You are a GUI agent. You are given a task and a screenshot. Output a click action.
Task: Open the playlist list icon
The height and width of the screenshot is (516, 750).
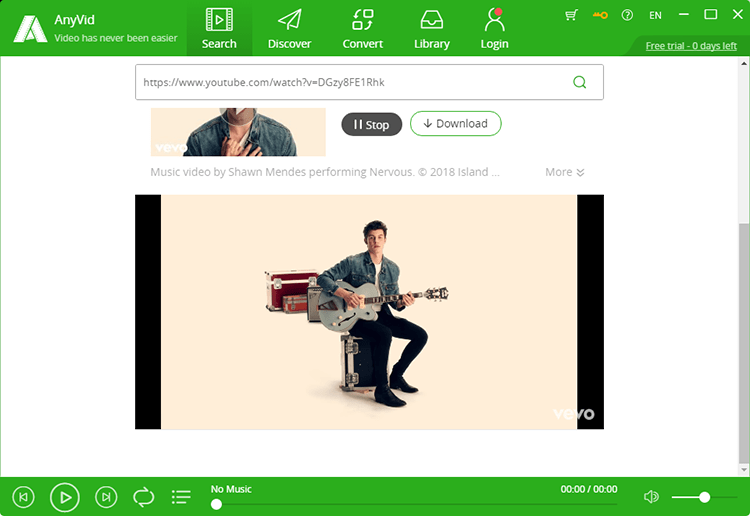coord(181,497)
